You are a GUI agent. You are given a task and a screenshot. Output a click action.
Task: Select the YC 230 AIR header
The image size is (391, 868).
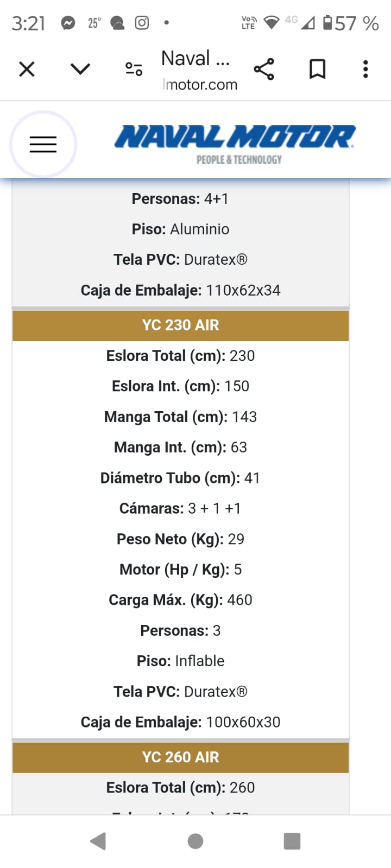(x=180, y=325)
